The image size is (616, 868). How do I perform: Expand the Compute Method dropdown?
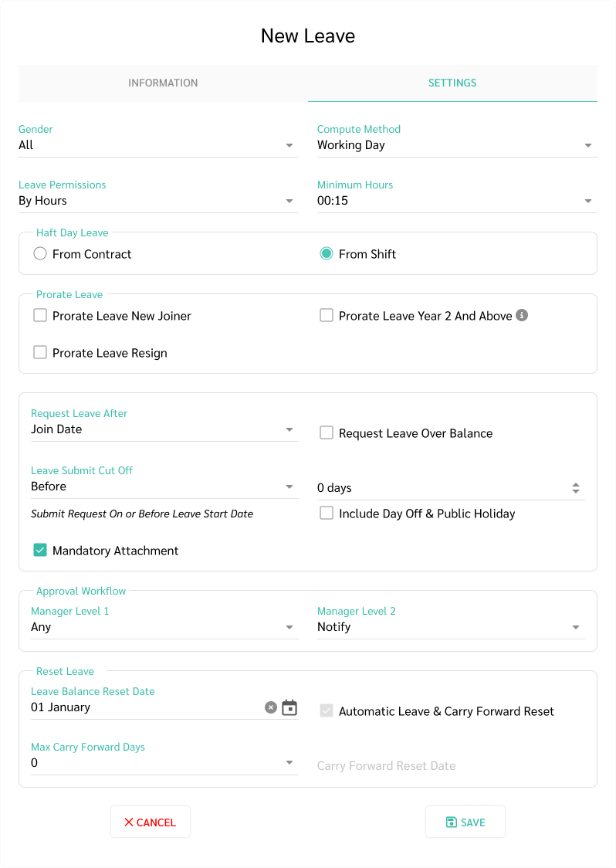click(457, 145)
